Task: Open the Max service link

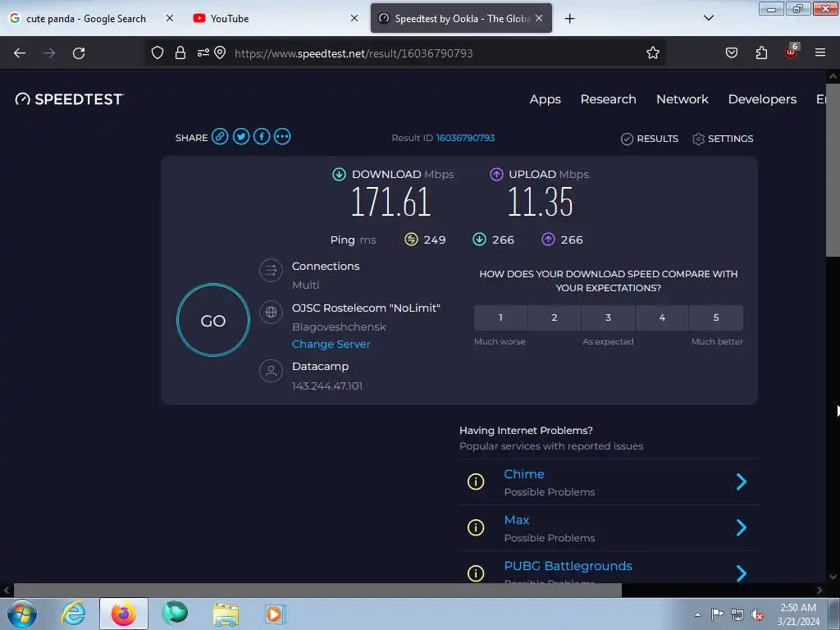Action: [x=517, y=520]
